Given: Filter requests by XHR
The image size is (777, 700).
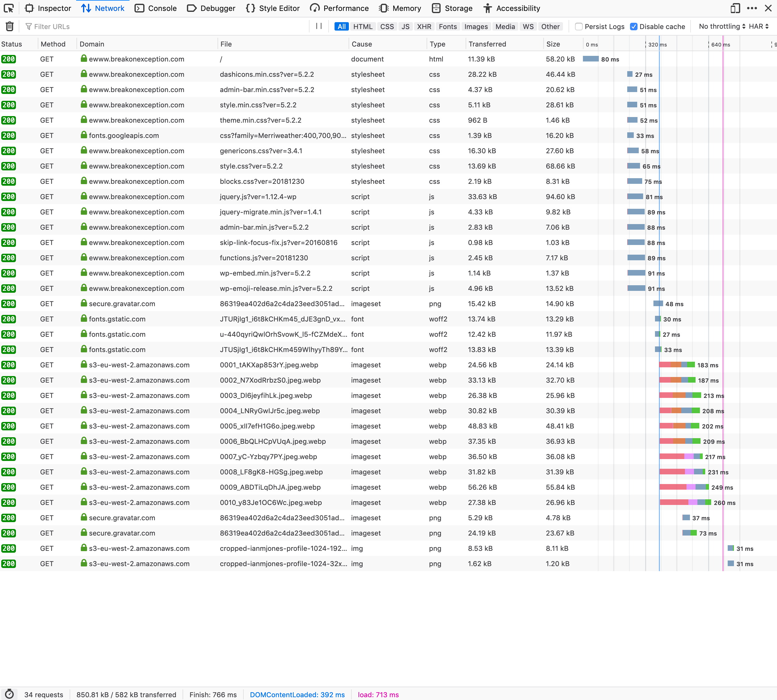Looking at the screenshot, I should point(424,27).
